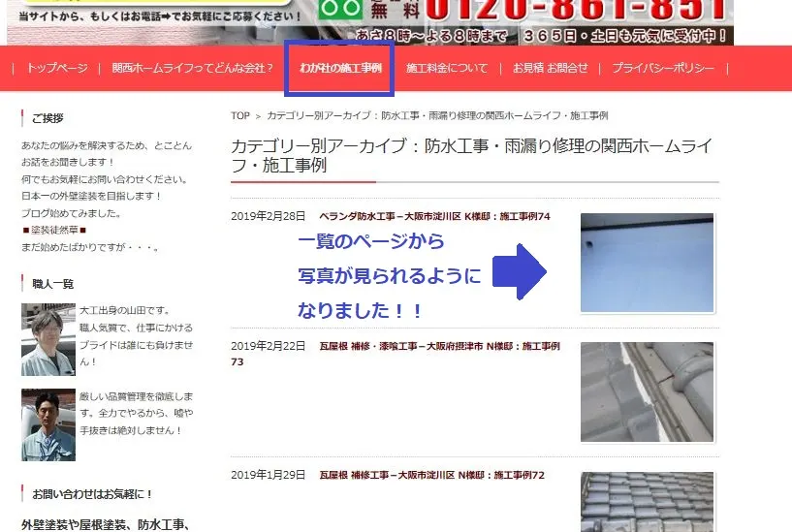Viewport: 792px width, 532px height.
Task: Click 外壁塗装や屋根塗装、防水工事 text
Action: pyautogui.click(x=105, y=525)
